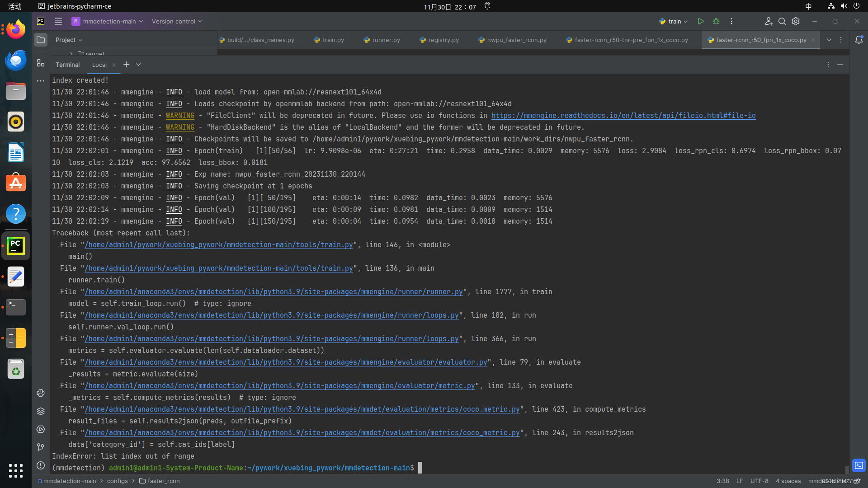Viewport: 868px width, 488px height.
Task: Open the mmengine fileio documentation link
Action: point(623,116)
